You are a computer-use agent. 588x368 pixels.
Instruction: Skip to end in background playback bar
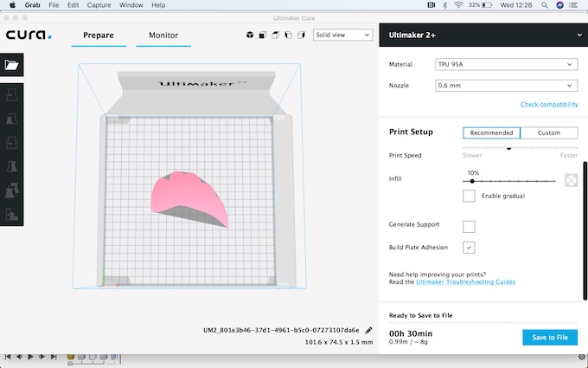[54, 357]
